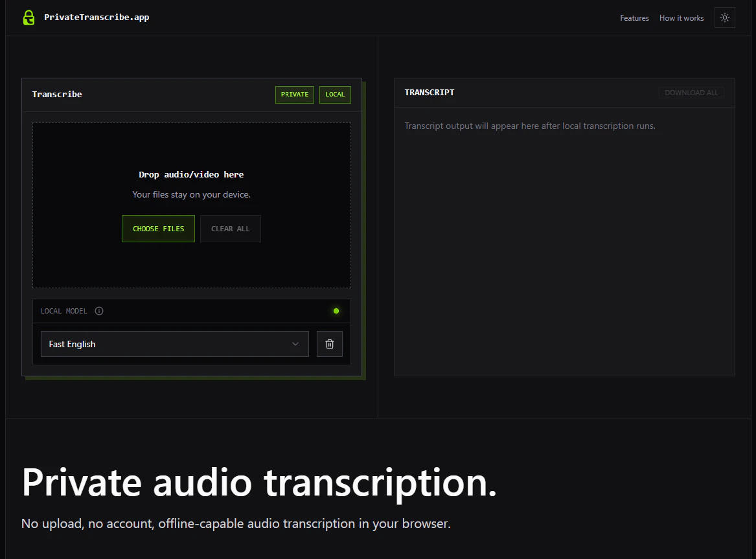
Task: Click the Drop audio/video here text
Action: pos(191,175)
